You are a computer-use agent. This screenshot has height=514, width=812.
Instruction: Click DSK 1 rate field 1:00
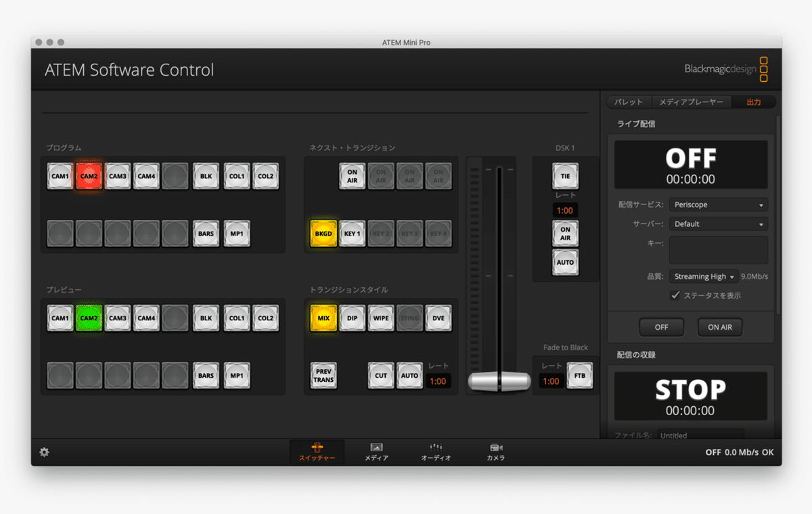[x=565, y=211]
